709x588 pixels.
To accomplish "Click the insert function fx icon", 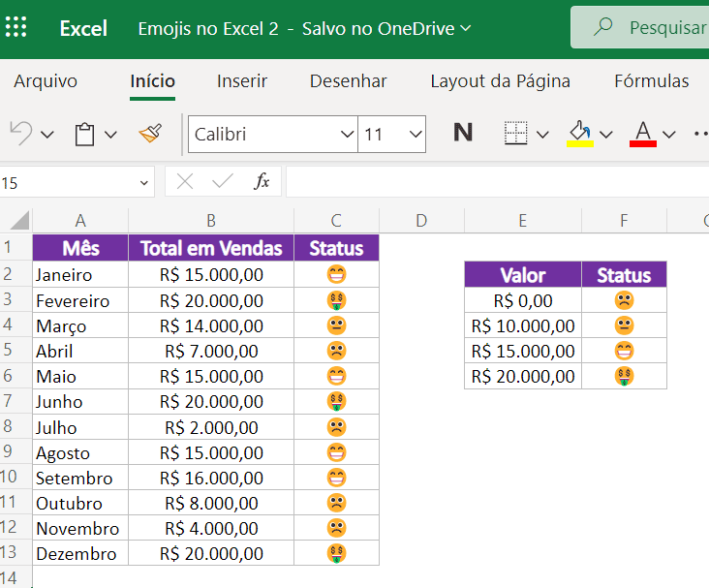I will pyautogui.click(x=262, y=181).
